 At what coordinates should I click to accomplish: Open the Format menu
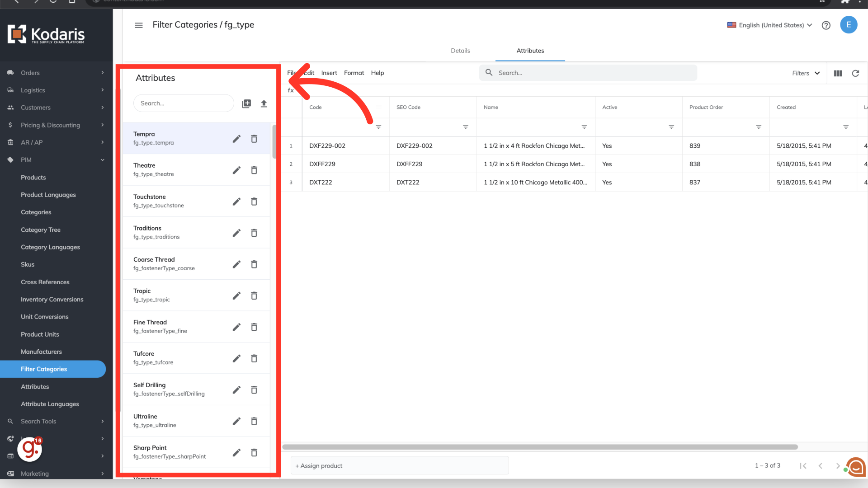pos(354,73)
